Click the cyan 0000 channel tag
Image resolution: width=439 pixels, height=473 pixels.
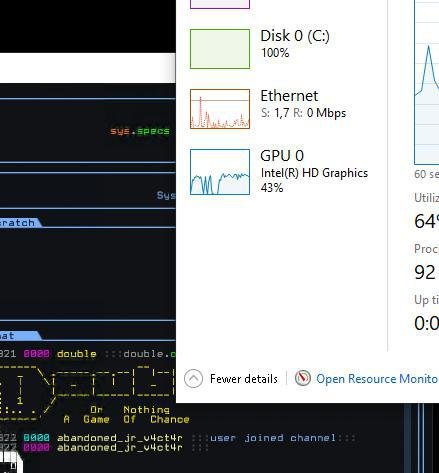pyautogui.click(x=37, y=437)
